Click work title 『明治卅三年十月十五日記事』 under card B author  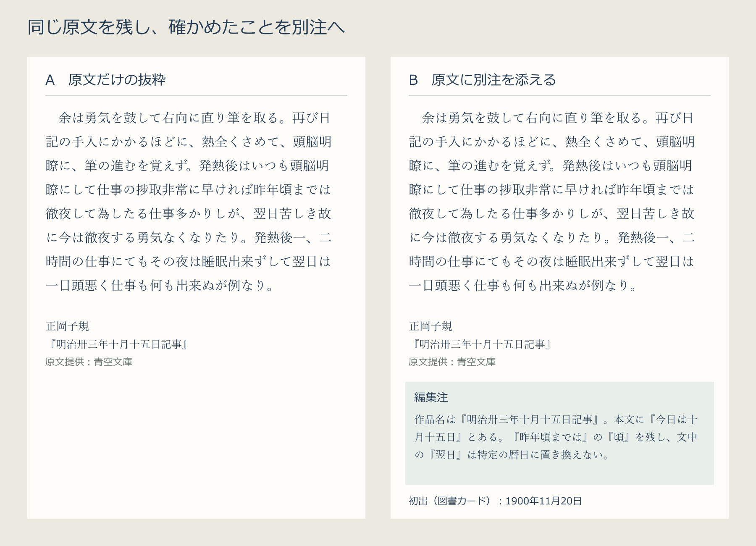tap(481, 344)
